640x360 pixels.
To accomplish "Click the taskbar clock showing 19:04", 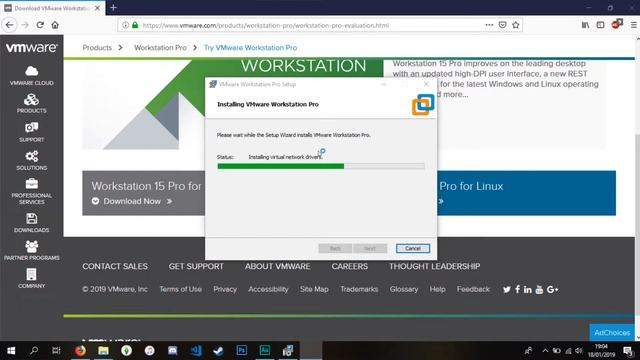I will tap(601, 351).
